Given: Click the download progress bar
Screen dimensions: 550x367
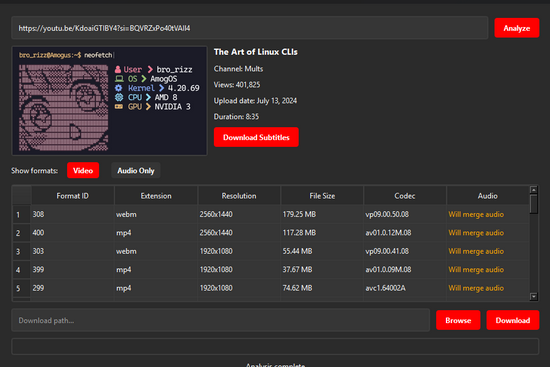Looking at the screenshot, I should pos(275,346).
